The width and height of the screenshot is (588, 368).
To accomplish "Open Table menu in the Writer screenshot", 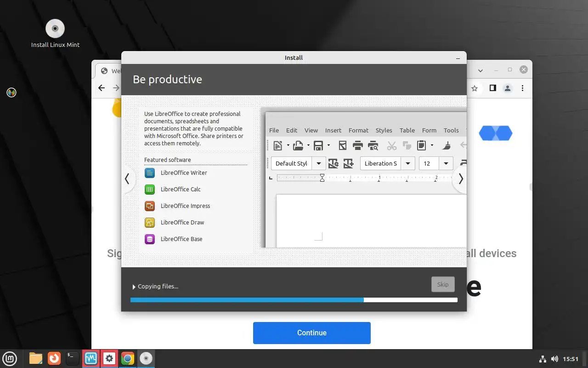I will click(x=407, y=130).
